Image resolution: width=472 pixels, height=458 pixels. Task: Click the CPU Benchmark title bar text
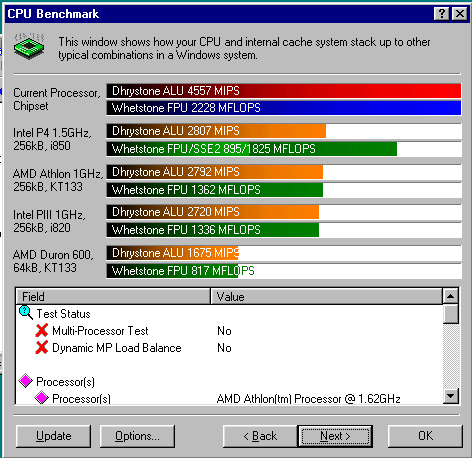click(x=53, y=14)
